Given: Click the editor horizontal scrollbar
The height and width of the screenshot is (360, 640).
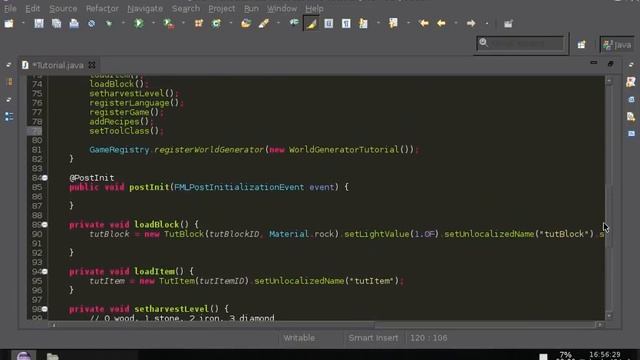Looking at the screenshot, I should point(326,325).
